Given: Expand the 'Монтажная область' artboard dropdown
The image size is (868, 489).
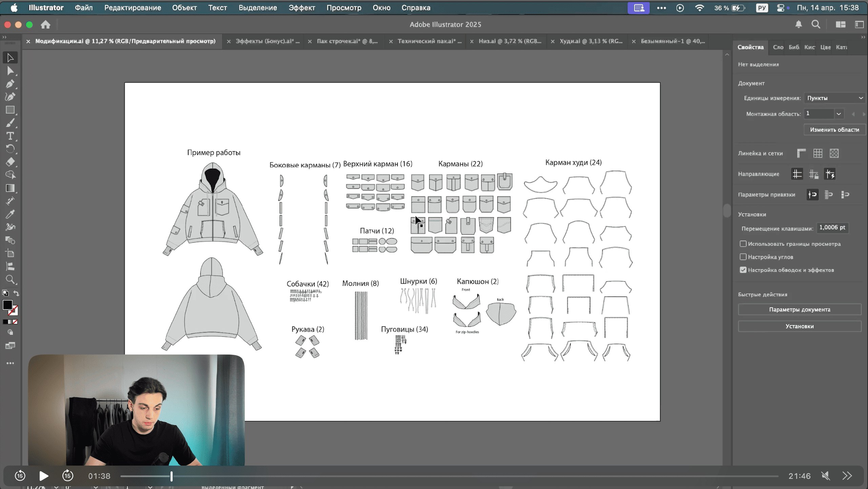Looking at the screenshot, I should (839, 114).
